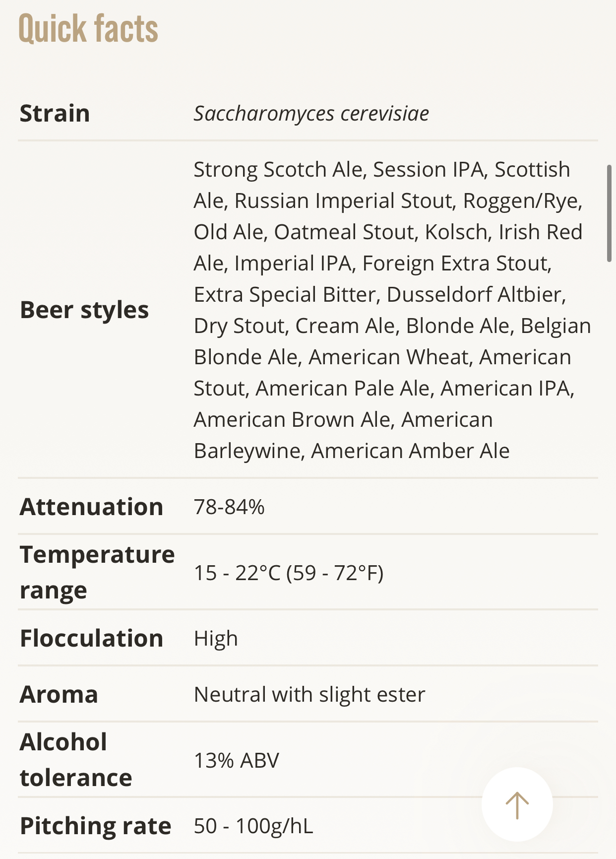This screenshot has width=616, height=859.
Task: Click the Quick facts heading
Action: pyautogui.click(x=88, y=28)
